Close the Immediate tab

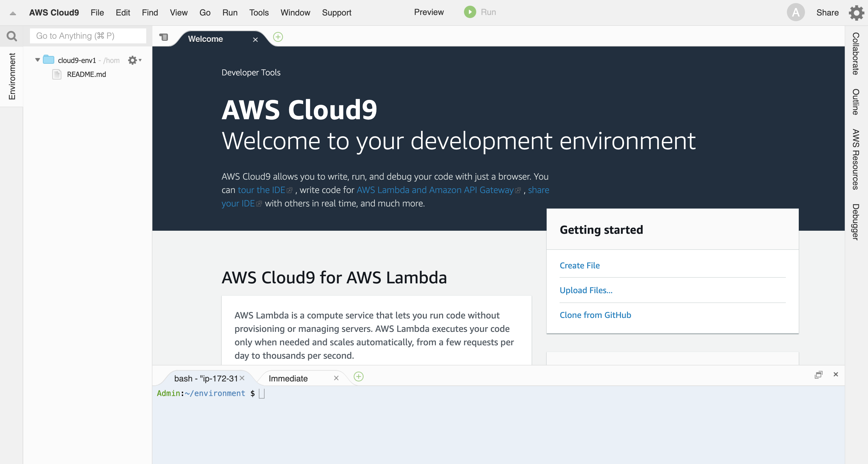coord(336,378)
